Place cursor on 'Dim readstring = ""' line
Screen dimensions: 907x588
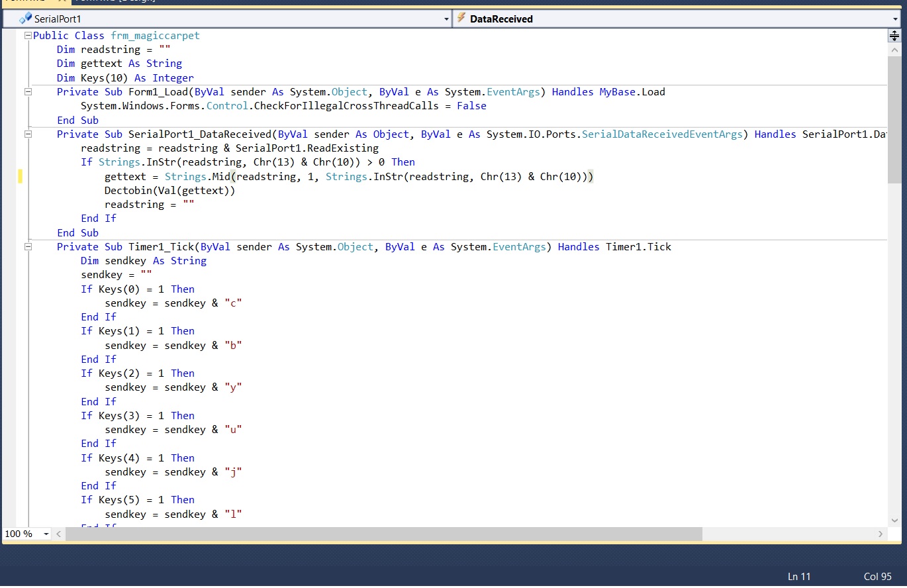point(114,50)
